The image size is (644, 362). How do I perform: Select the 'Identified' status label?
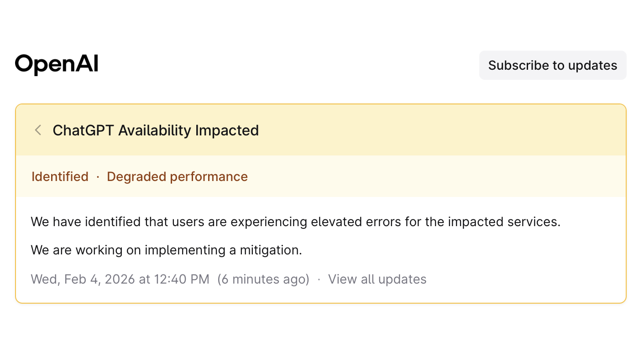click(60, 176)
